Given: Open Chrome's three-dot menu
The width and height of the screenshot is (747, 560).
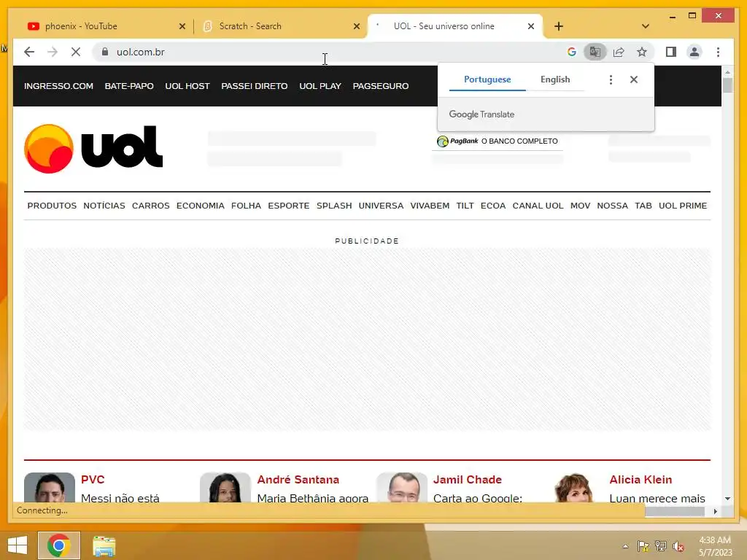Looking at the screenshot, I should click(718, 52).
